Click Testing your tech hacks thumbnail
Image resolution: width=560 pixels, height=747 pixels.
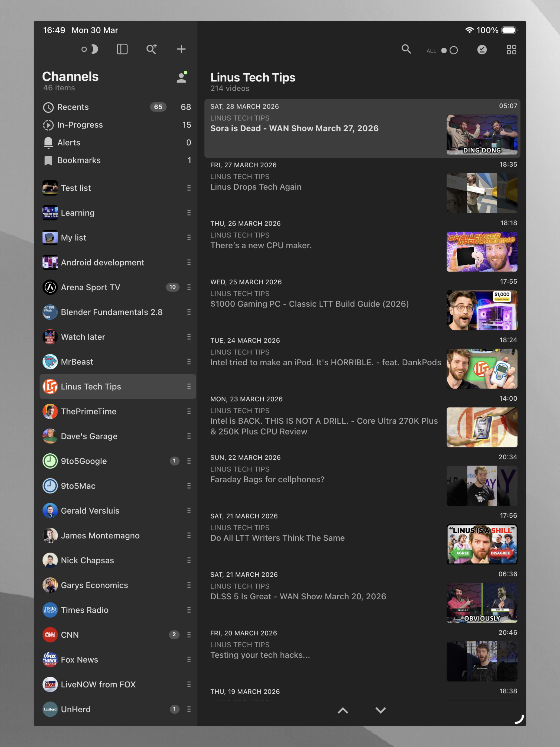(482, 661)
